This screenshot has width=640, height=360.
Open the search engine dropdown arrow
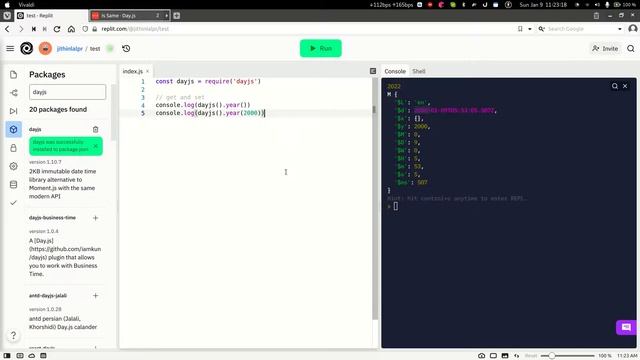[620, 29]
